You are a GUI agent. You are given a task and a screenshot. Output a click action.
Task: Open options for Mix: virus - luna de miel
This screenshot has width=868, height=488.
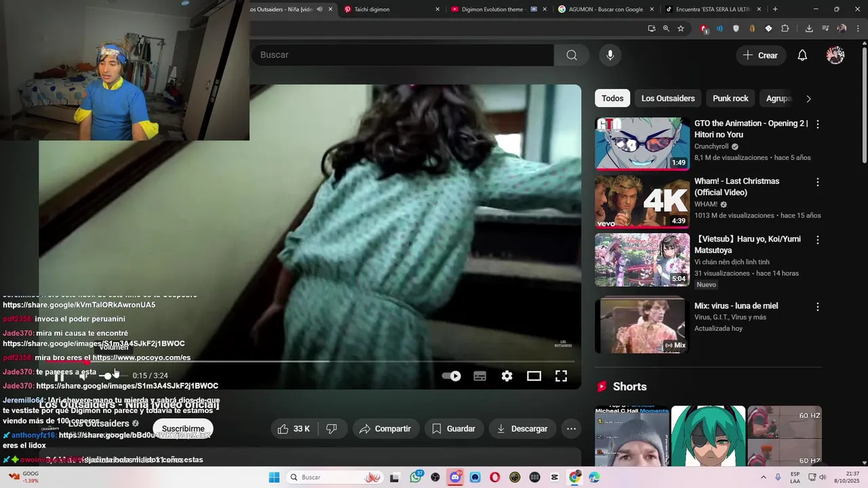click(818, 306)
